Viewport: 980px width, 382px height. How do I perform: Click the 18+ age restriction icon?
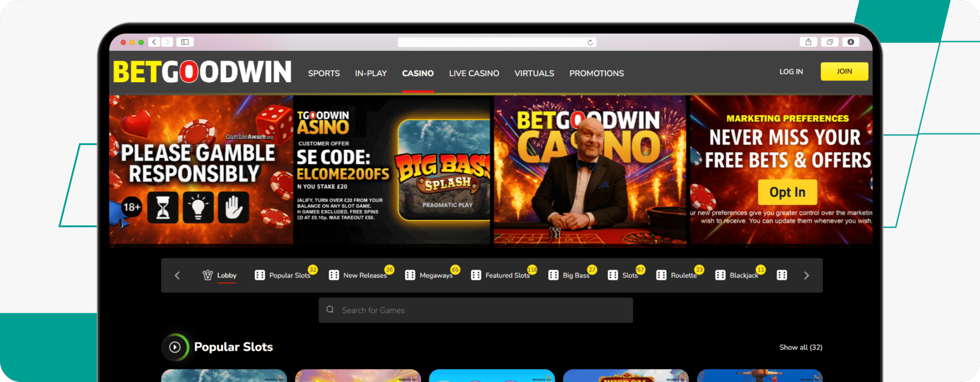tap(132, 207)
